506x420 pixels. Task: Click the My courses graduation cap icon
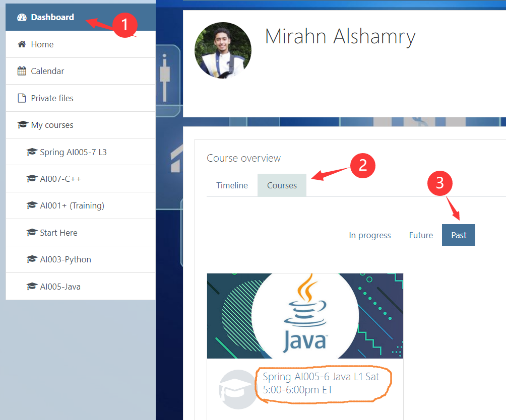pos(22,125)
